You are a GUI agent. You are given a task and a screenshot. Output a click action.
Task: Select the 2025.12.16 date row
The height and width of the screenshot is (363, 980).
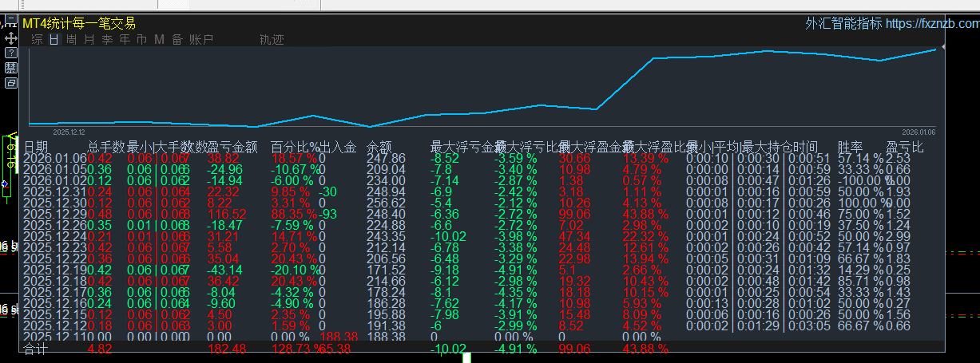[55, 304]
